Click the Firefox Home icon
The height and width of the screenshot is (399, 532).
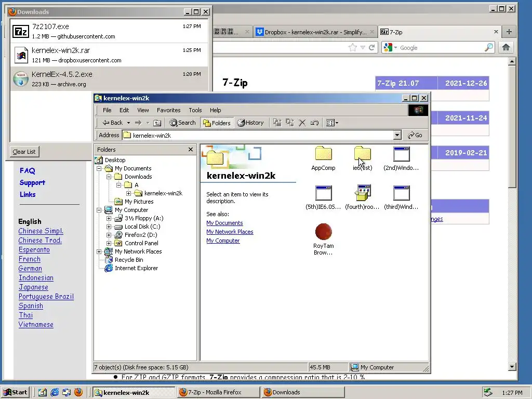coord(506,47)
